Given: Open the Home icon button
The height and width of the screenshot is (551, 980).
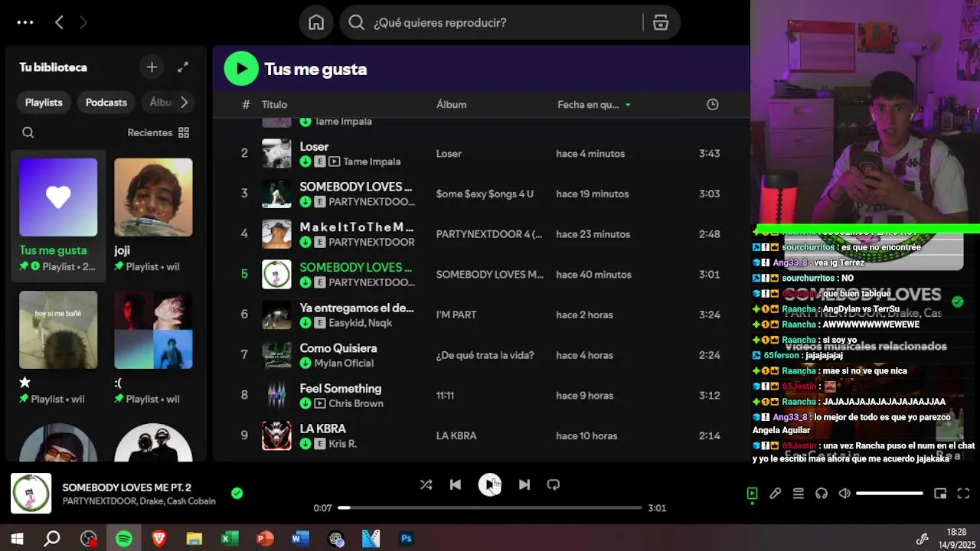Looking at the screenshot, I should [316, 23].
